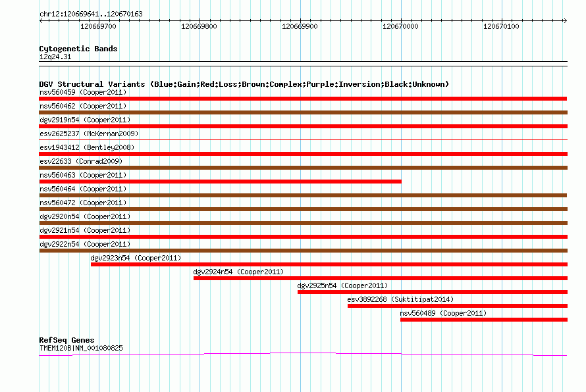Select the 12q24.31 band label

click(55, 57)
